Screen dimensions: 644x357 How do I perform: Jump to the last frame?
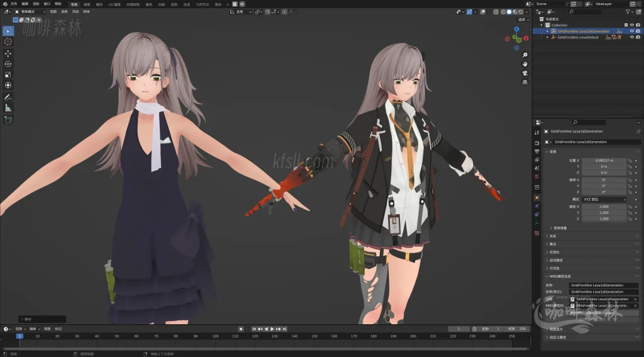tap(284, 329)
